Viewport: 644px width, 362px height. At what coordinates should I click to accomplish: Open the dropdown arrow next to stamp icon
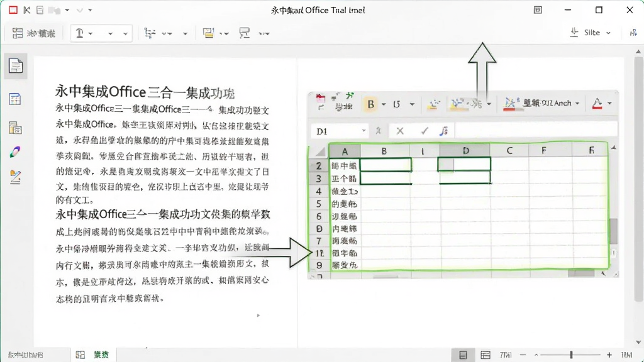[x=91, y=34]
